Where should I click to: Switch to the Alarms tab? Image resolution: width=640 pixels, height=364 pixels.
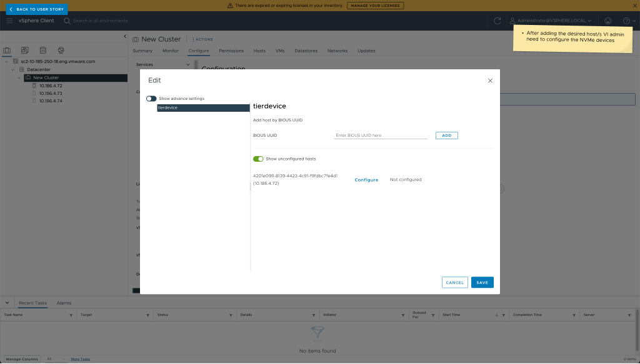point(63,303)
